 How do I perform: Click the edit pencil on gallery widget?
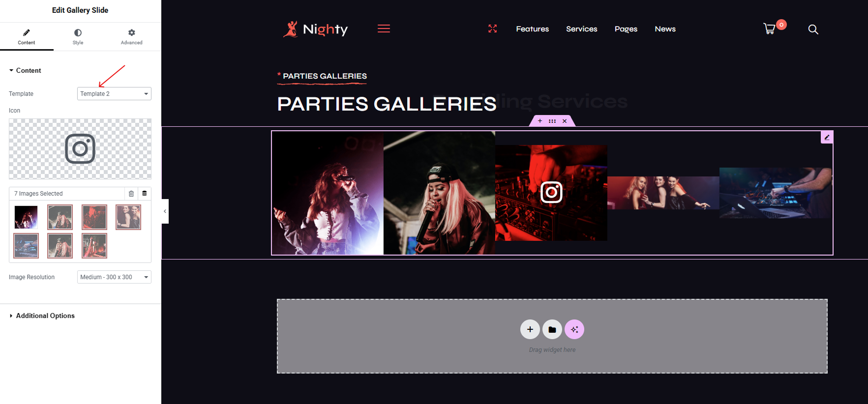click(x=827, y=138)
